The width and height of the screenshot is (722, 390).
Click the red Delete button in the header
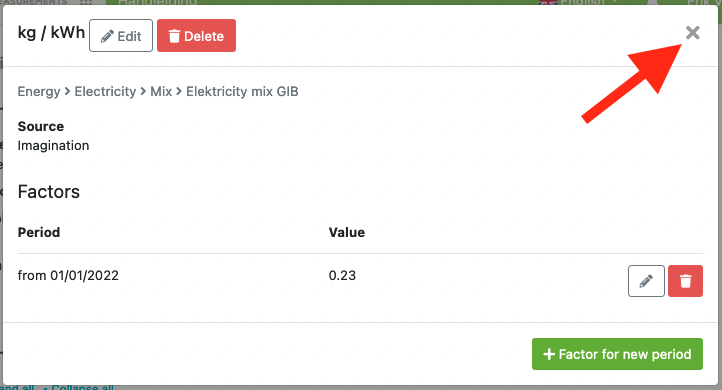[x=196, y=35]
